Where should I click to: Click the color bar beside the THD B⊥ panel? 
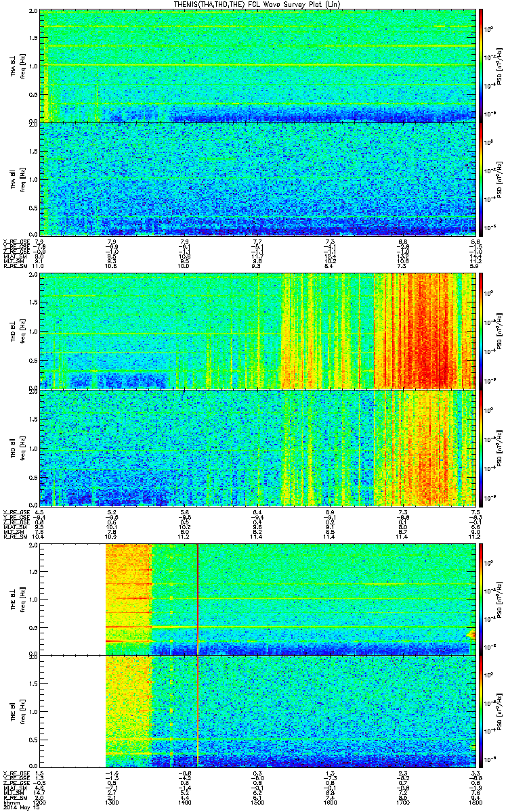click(481, 330)
